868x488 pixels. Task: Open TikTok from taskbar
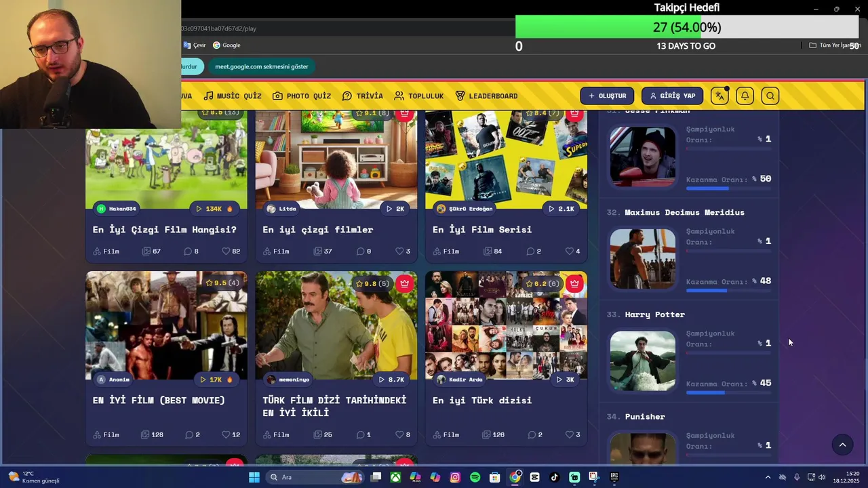[555, 477]
